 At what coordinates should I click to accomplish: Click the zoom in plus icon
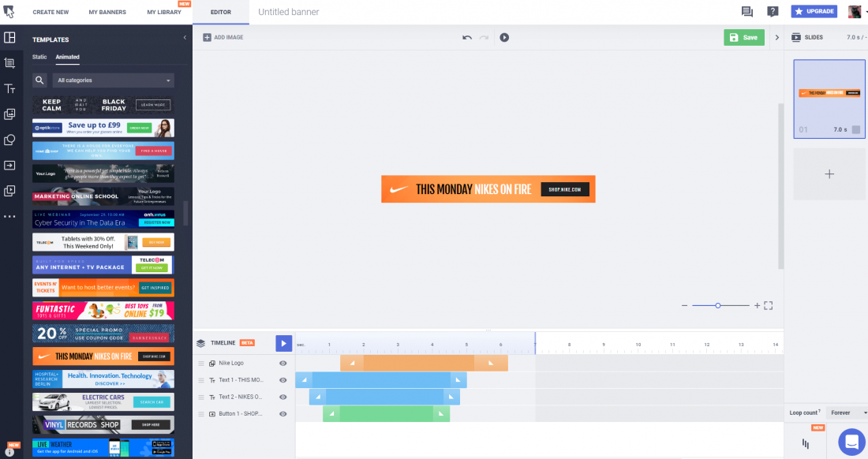(x=757, y=306)
